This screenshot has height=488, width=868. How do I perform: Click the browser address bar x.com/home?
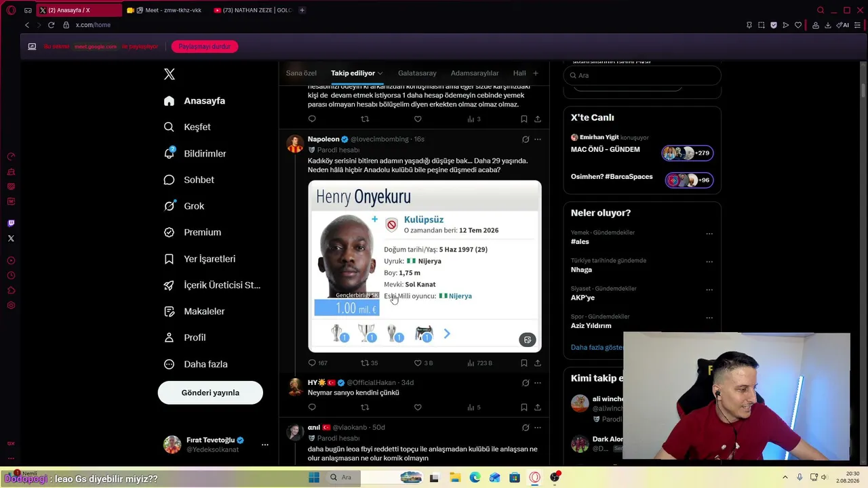pos(93,25)
